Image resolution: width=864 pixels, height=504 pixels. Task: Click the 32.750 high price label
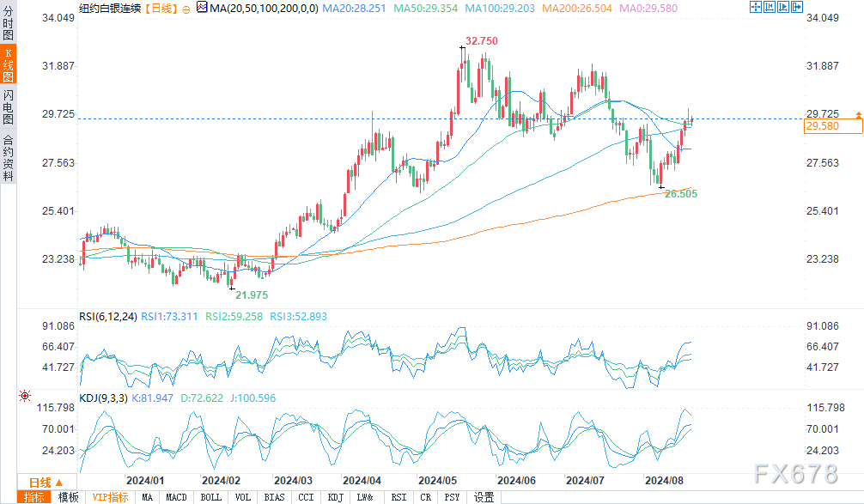482,41
